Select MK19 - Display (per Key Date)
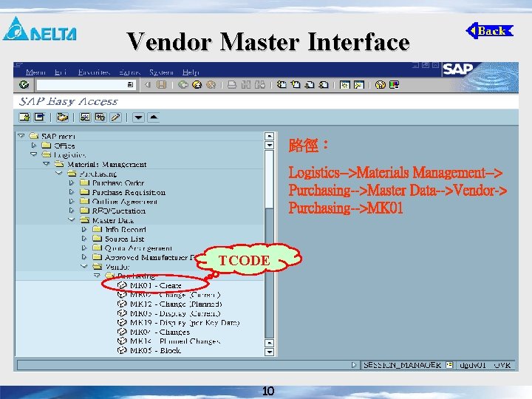Image resolution: width=532 pixels, height=399 pixels. point(185,323)
